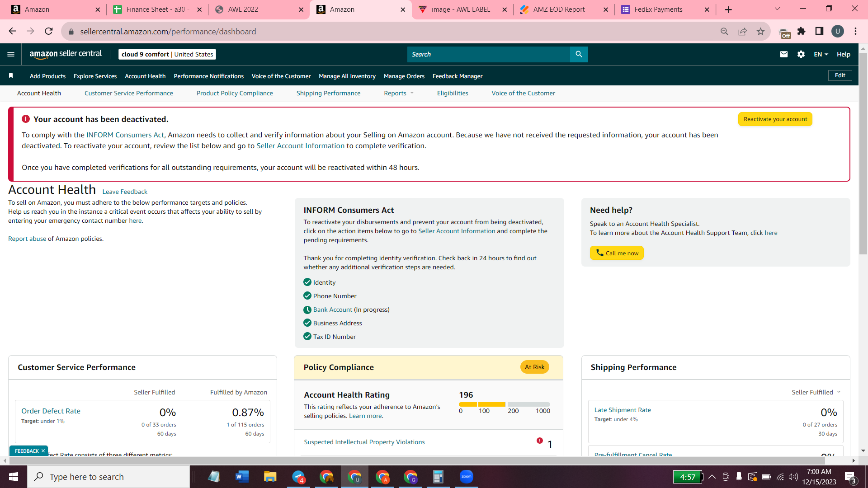Click the Amazon Seller Central logo
The image size is (868, 488).
click(66, 54)
